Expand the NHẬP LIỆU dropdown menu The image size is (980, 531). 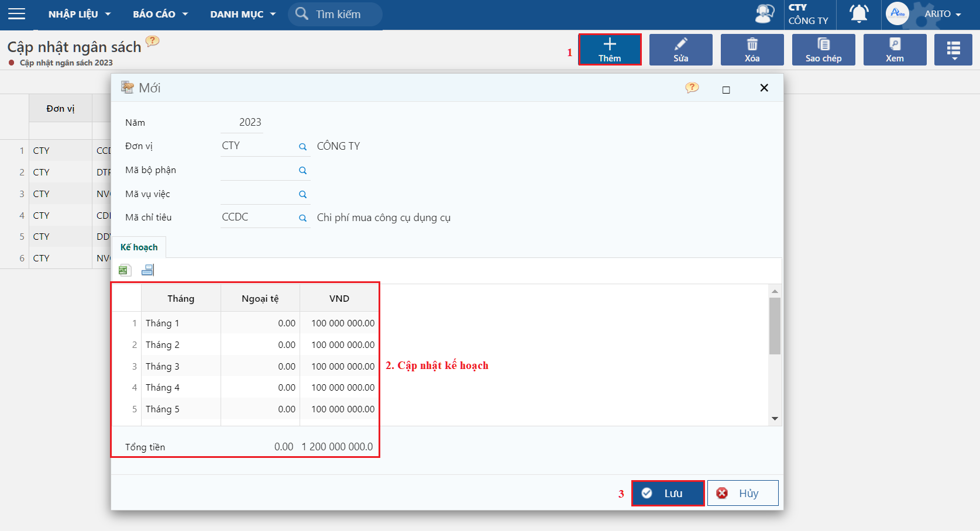79,14
